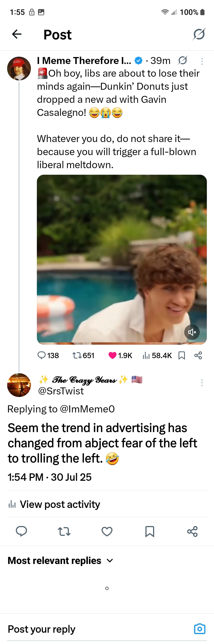This screenshot has height=644, width=214.
Task: Bookmark the SrsTwist reply
Action: 150,531
